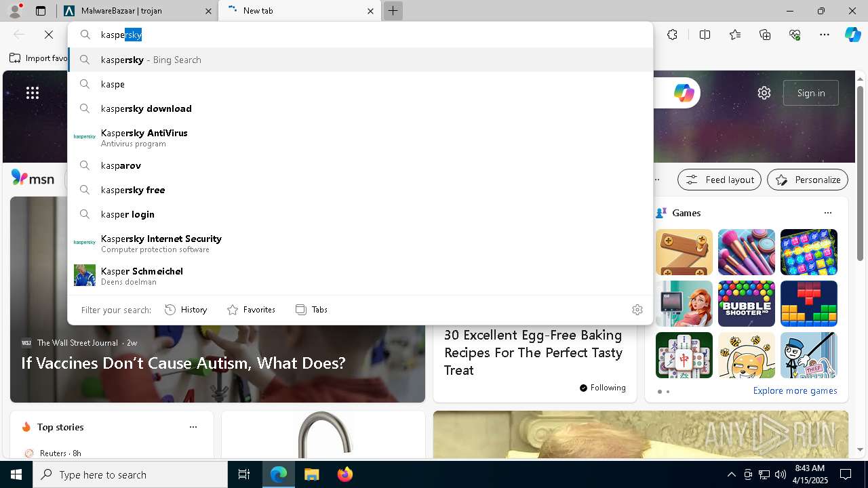This screenshot has width=868, height=488.
Task: Open the Favorites star toolbar icon
Action: pos(735,35)
